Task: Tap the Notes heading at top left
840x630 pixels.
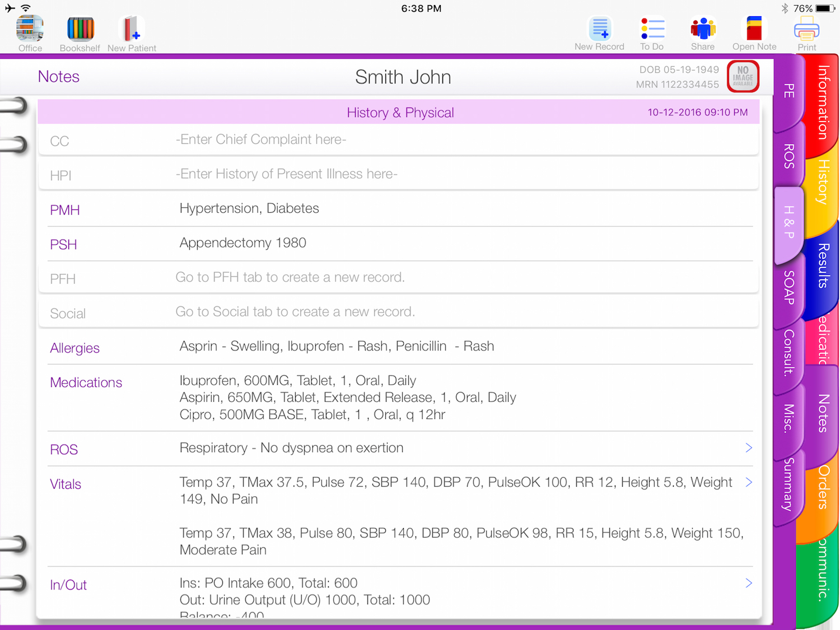Action: click(59, 77)
